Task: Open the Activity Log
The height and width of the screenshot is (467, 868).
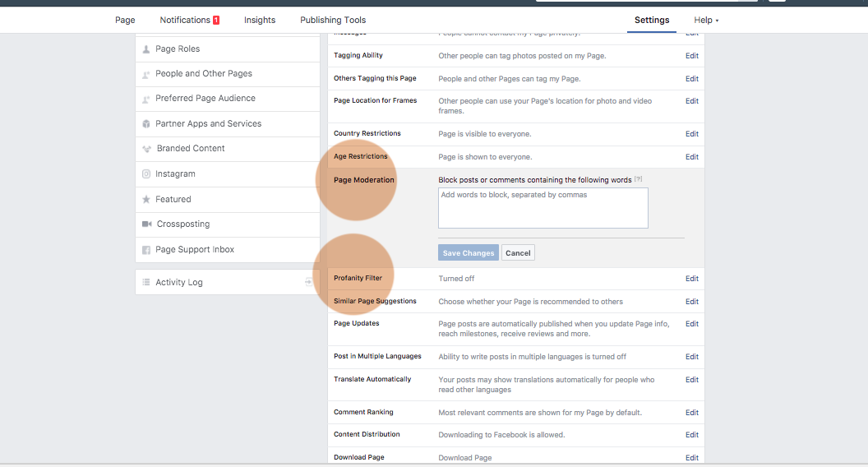Action: 228,283
